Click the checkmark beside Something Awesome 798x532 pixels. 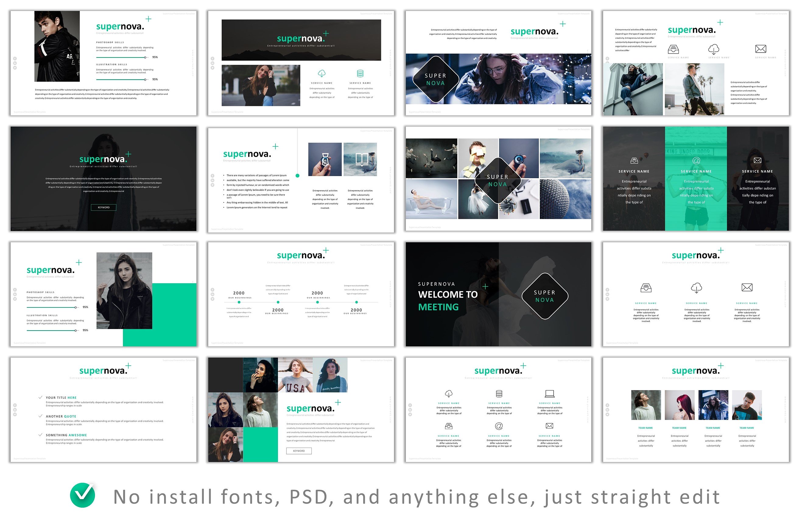click(40, 434)
